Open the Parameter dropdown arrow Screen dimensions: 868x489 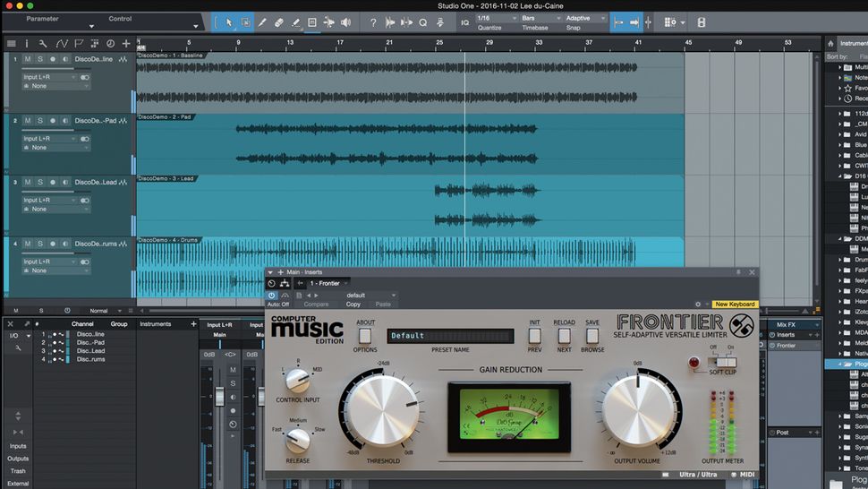(91, 26)
